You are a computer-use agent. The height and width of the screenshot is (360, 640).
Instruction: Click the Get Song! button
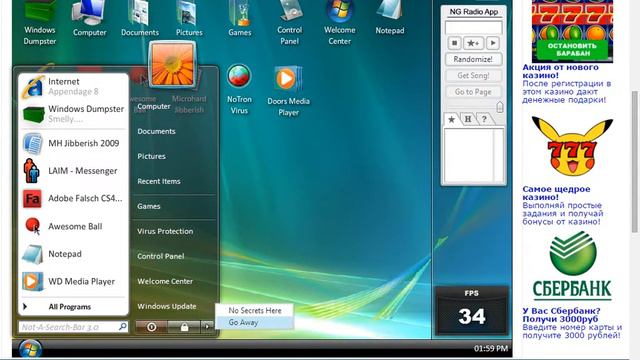point(473,76)
